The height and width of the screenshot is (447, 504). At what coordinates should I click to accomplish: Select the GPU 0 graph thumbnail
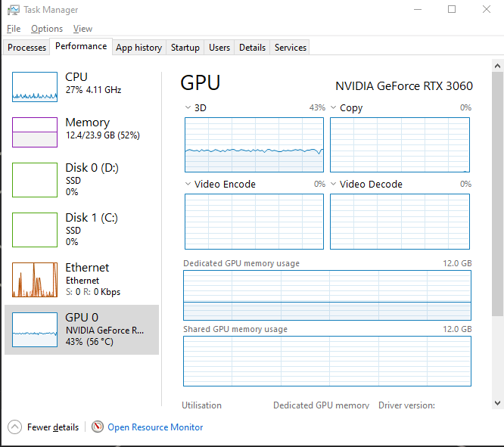35,330
